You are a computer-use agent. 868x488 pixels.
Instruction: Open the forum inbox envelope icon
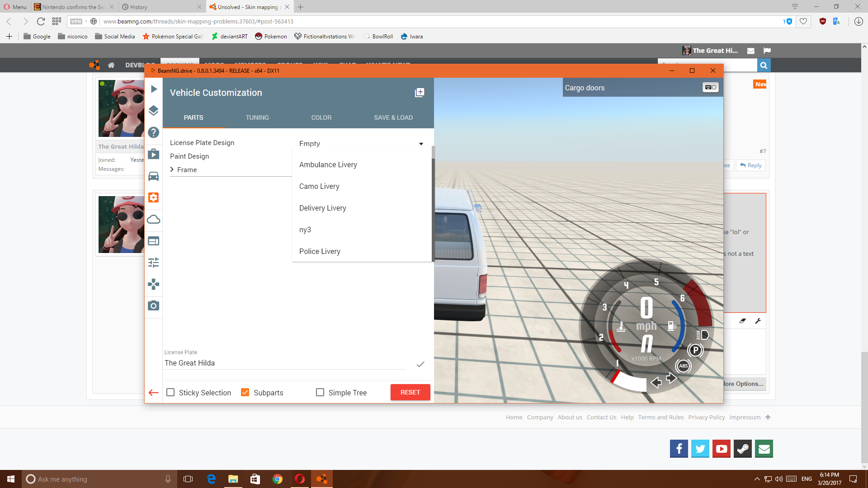point(751,51)
